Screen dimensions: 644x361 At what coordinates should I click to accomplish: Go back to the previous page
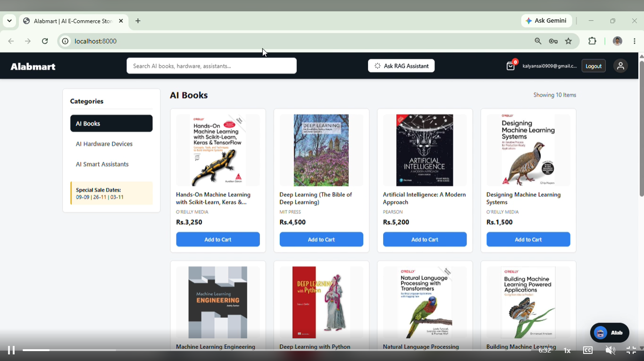tap(11, 41)
